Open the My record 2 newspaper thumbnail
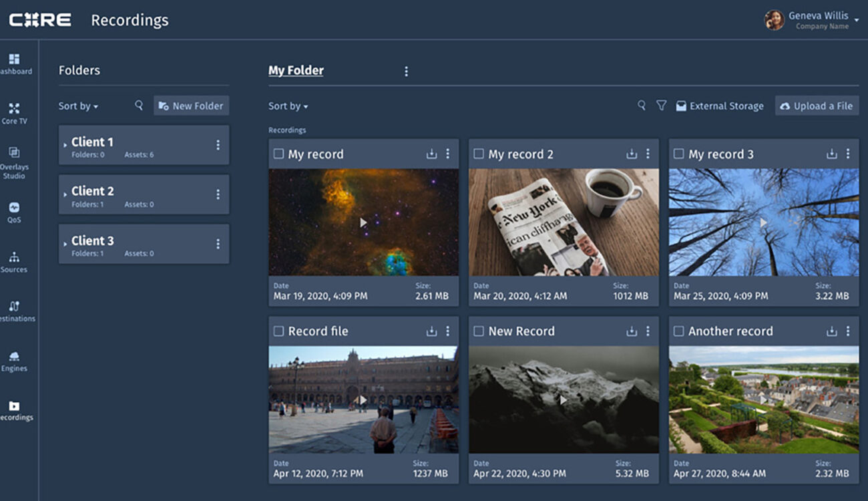This screenshot has width=868, height=501. point(564,222)
